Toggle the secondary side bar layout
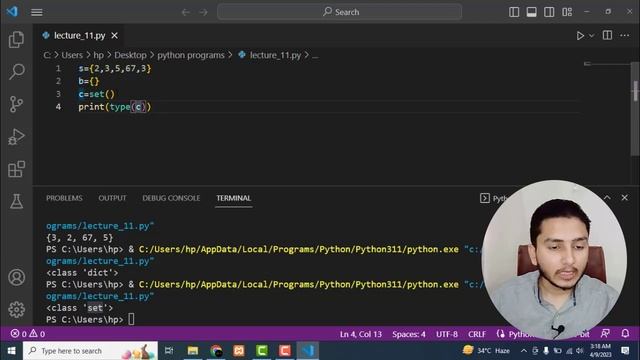This screenshot has width=640, height=360. [549, 12]
